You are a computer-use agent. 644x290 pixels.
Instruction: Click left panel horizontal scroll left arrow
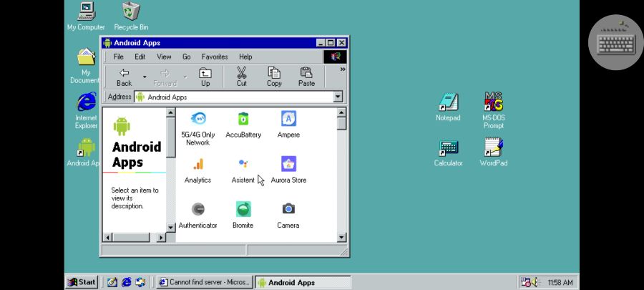pyautogui.click(x=107, y=237)
